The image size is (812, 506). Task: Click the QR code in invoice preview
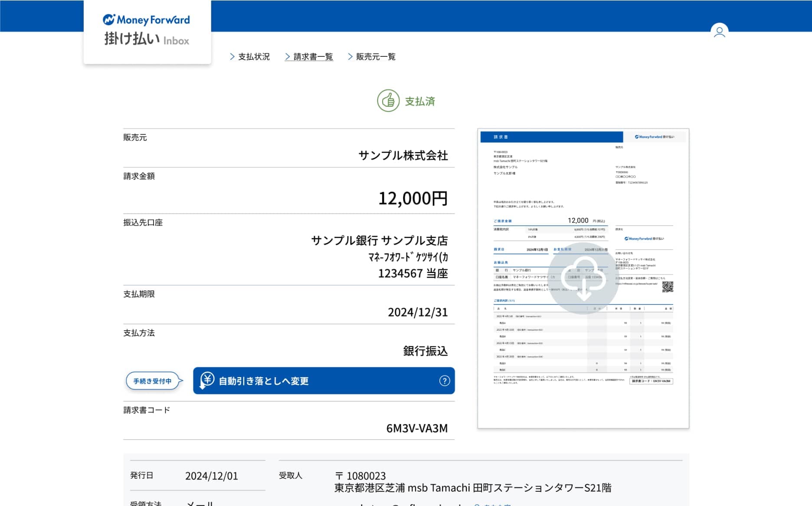point(667,287)
